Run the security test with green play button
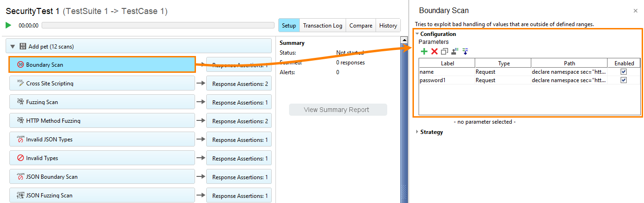Viewport: 644px width, 203px height. coord(8,25)
